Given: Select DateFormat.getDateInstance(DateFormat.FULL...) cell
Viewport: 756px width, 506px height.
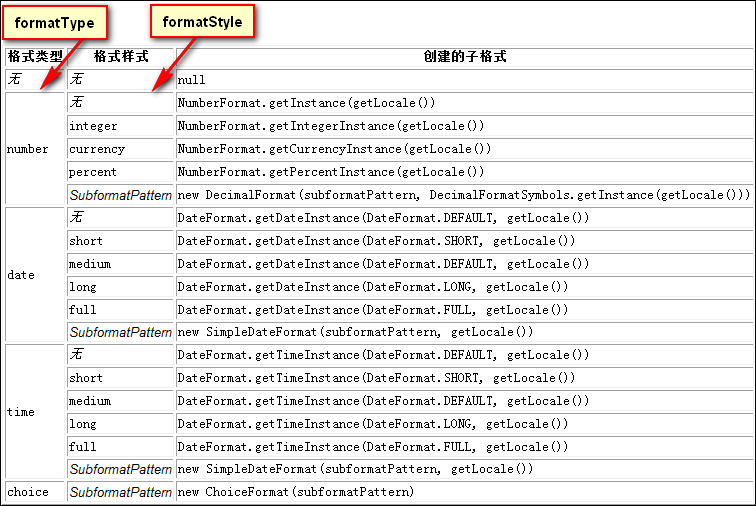Looking at the screenshot, I should (x=465, y=310).
